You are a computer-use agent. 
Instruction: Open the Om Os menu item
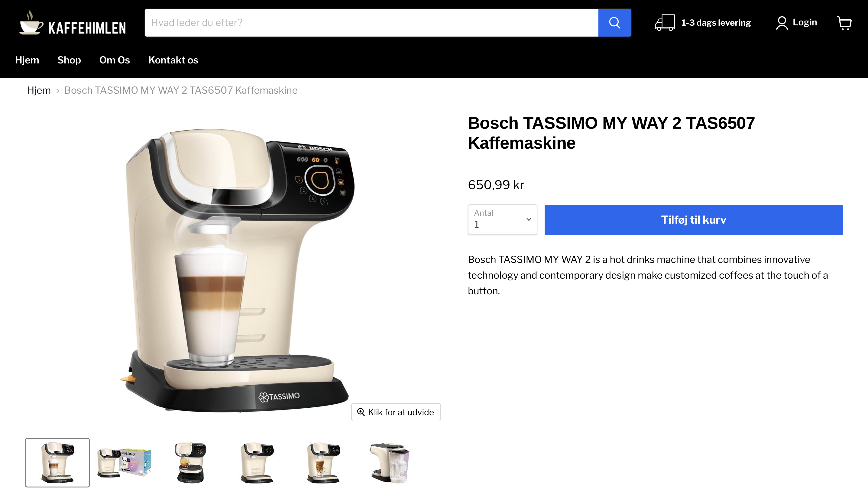pos(115,60)
